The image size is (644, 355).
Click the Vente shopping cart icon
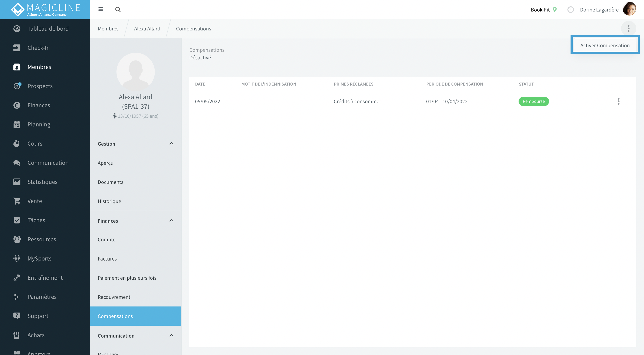pyautogui.click(x=17, y=201)
